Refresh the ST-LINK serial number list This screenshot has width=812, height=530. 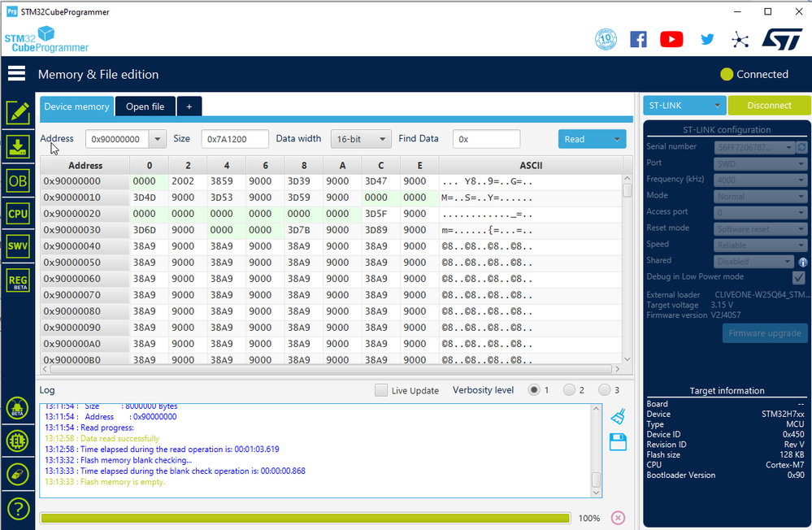pyautogui.click(x=801, y=148)
